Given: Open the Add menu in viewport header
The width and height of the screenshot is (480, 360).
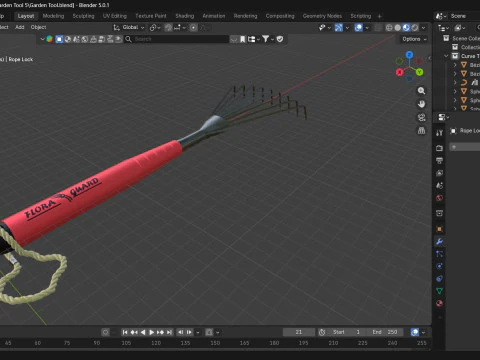Looking at the screenshot, I should tap(20, 27).
